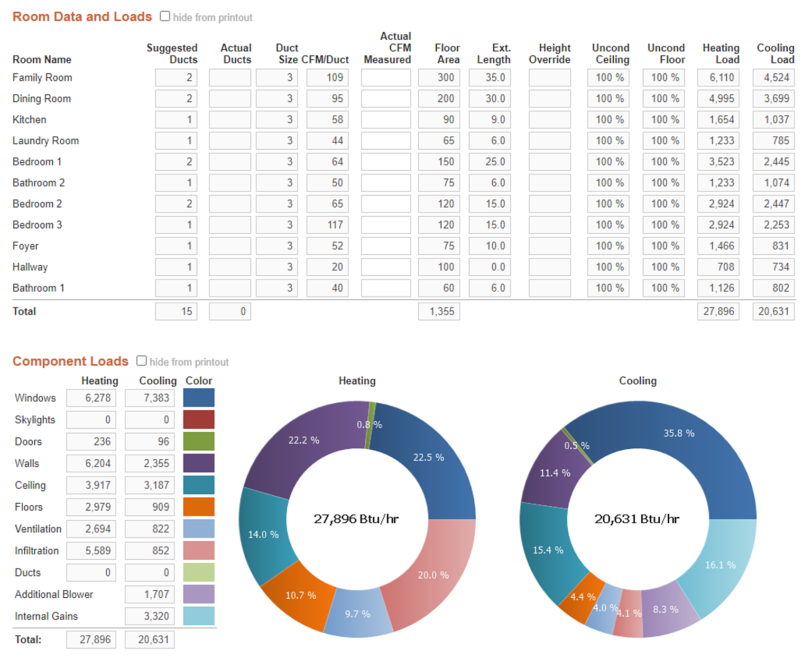
Task: Pick the Doors green color swatch
Action: click(199, 441)
